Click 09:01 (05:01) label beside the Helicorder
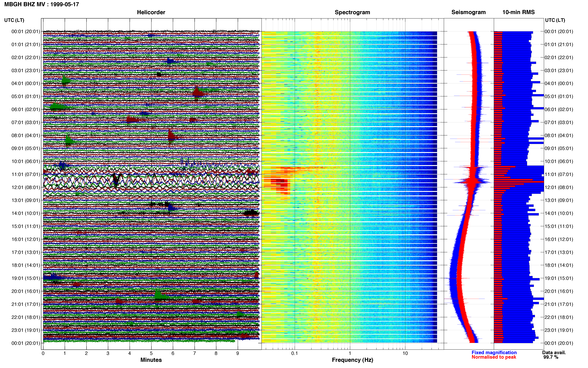Screen dimensions: 588x368 click(x=26, y=148)
